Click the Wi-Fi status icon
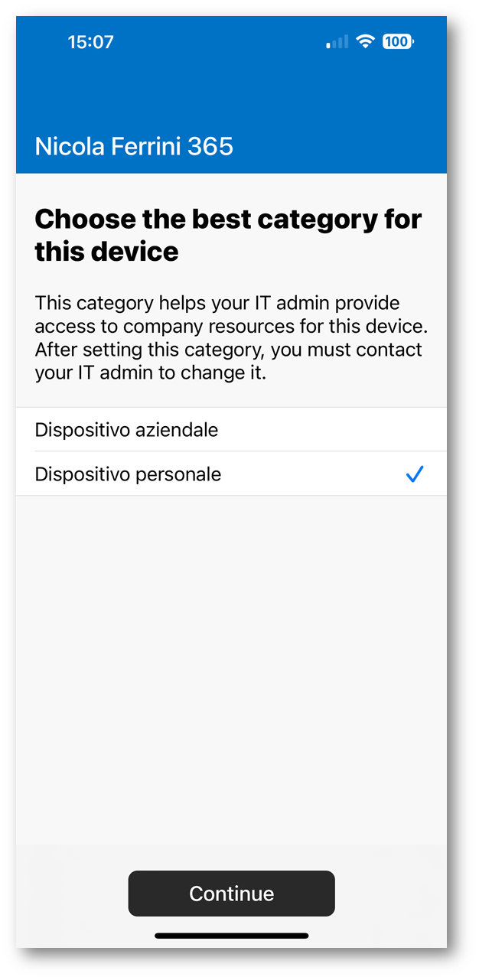The width and height of the screenshot is (479, 980). coord(365,41)
